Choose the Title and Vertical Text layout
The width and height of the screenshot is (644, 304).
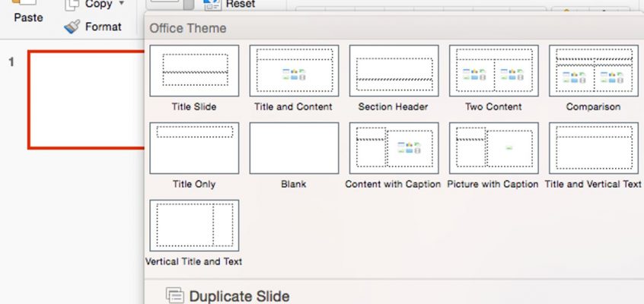pyautogui.click(x=594, y=148)
